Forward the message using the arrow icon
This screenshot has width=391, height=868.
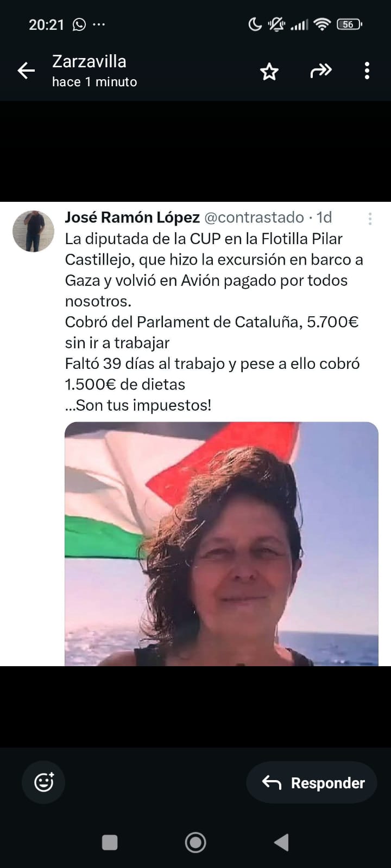[x=321, y=71]
